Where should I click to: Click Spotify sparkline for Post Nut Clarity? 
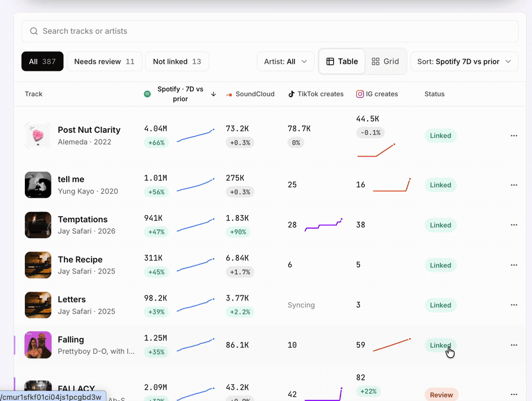click(196, 135)
